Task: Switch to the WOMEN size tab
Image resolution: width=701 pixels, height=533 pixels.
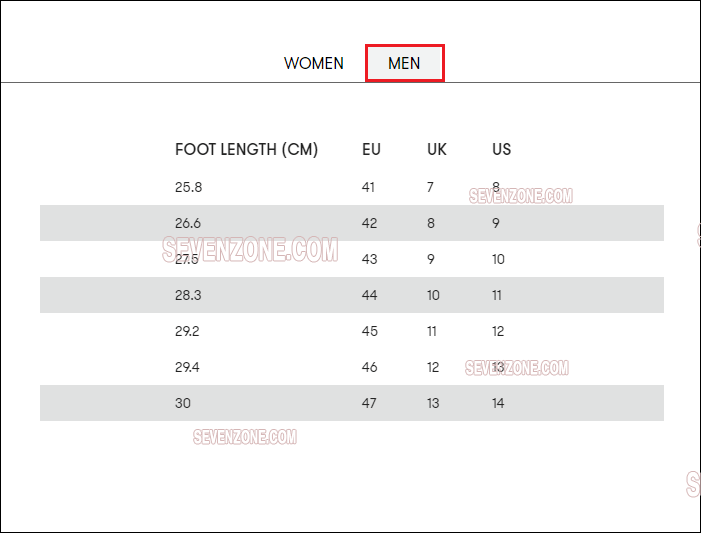Action: tap(313, 63)
